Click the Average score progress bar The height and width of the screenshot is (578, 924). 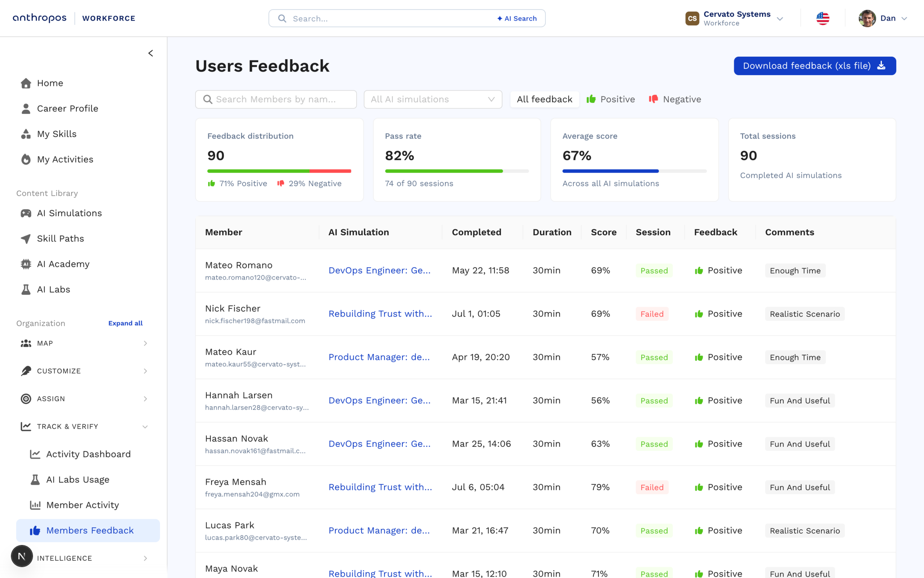634,171
